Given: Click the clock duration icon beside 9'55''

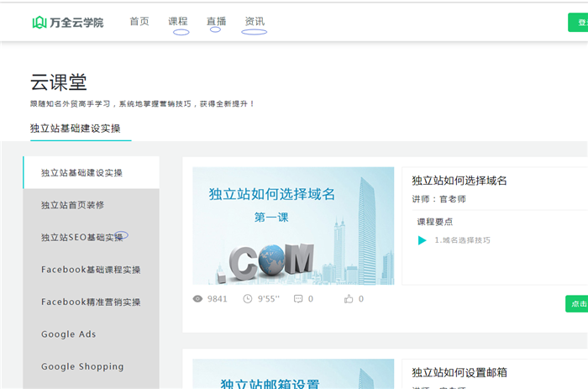Looking at the screenshot, I should (248, 298).
